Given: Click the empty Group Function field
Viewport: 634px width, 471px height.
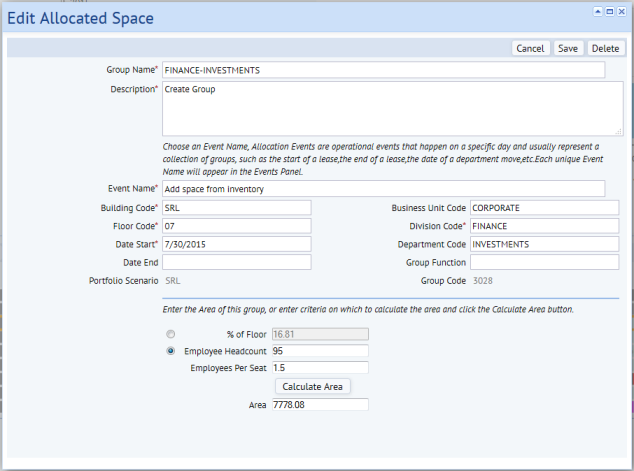Looking at the screenshot, I should click(x=544, y=262).
